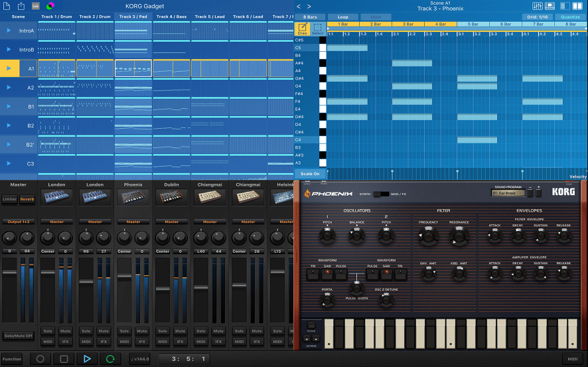588x367 pixels.
Task: Open IFX for the Phoenix channel
Action: pyautogui.click(x=142, y=342)
